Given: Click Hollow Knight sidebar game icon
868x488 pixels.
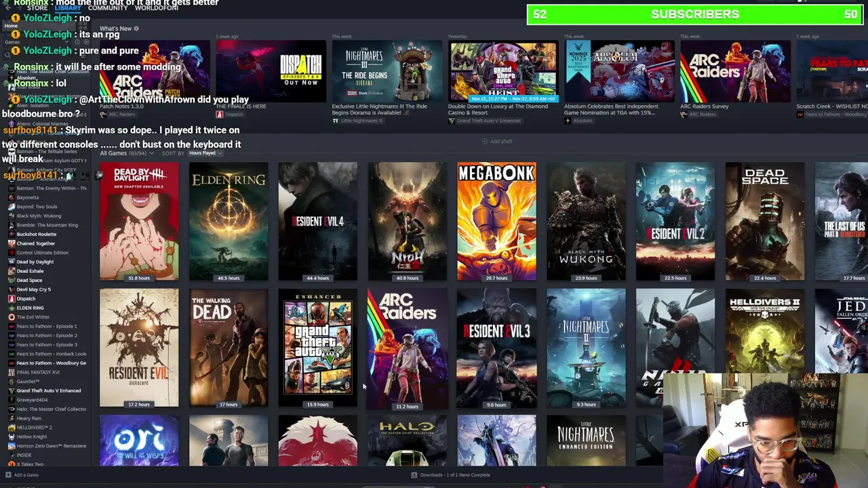Looking at the screenshot, I should 12,436.
